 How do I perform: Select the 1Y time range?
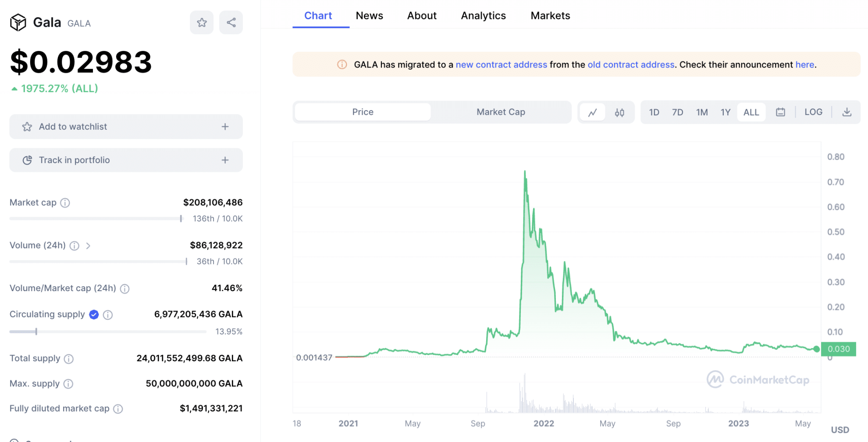(725, 112)
